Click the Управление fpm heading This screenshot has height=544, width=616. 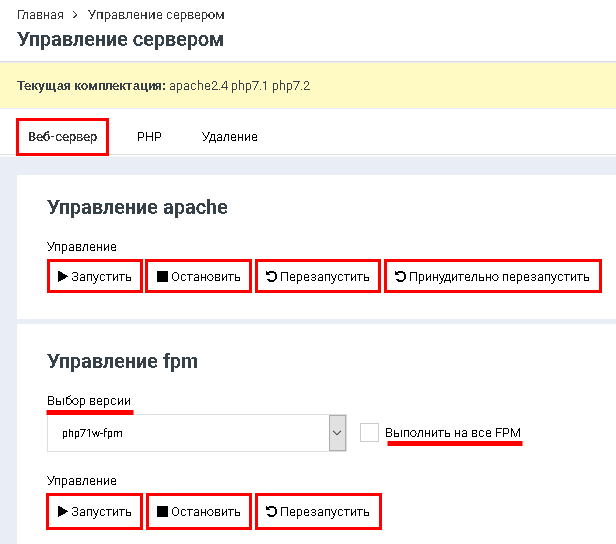click(122, 361)
